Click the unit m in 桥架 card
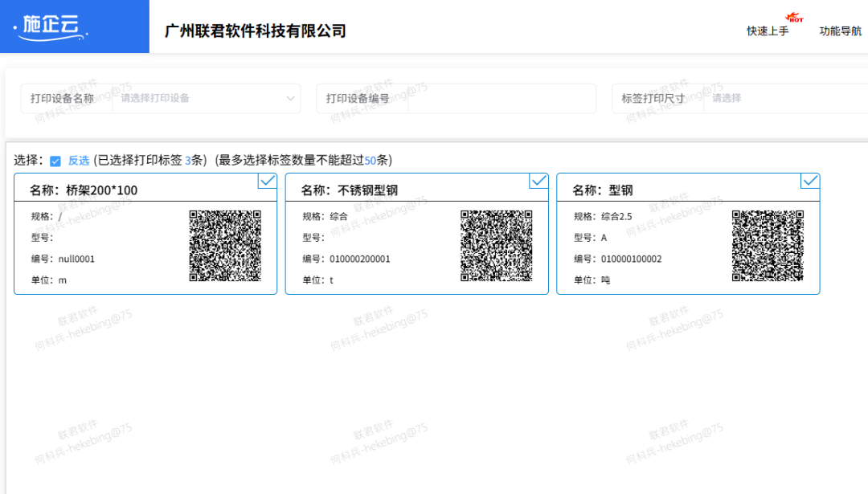The image size is (868, 494). [63, 280]
